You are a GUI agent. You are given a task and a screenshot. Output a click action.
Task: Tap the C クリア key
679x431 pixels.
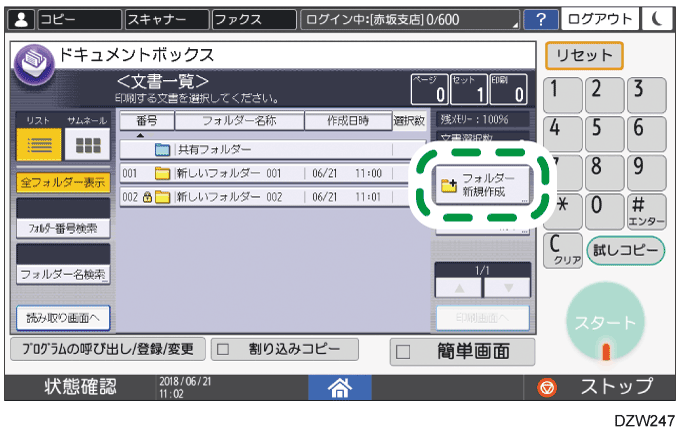point(563,250)
